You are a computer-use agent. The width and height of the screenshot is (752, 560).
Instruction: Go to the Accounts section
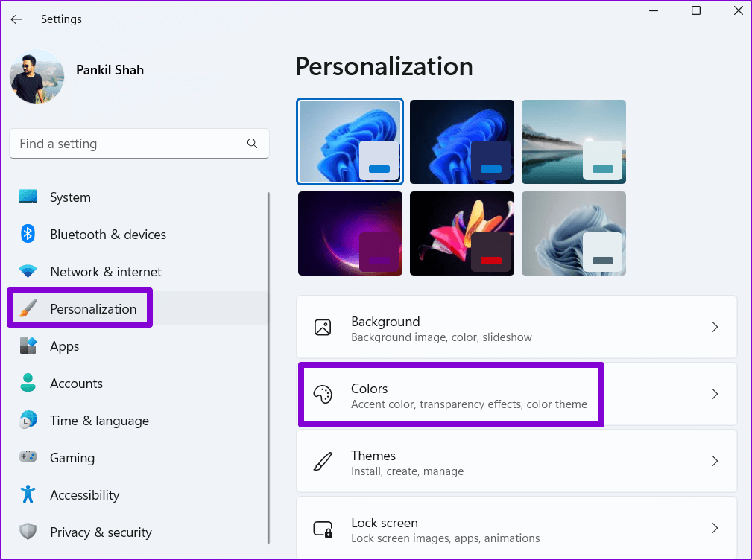coord(76,384)
